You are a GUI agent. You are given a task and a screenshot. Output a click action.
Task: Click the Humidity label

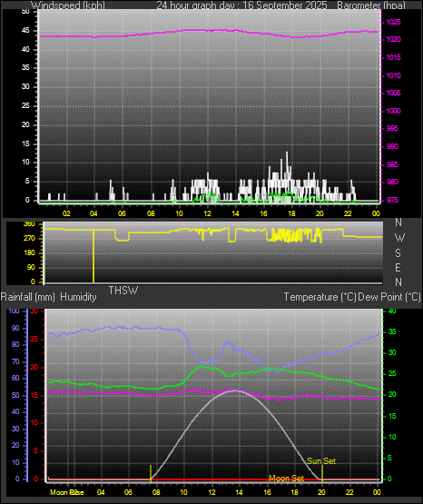[78, 297]
